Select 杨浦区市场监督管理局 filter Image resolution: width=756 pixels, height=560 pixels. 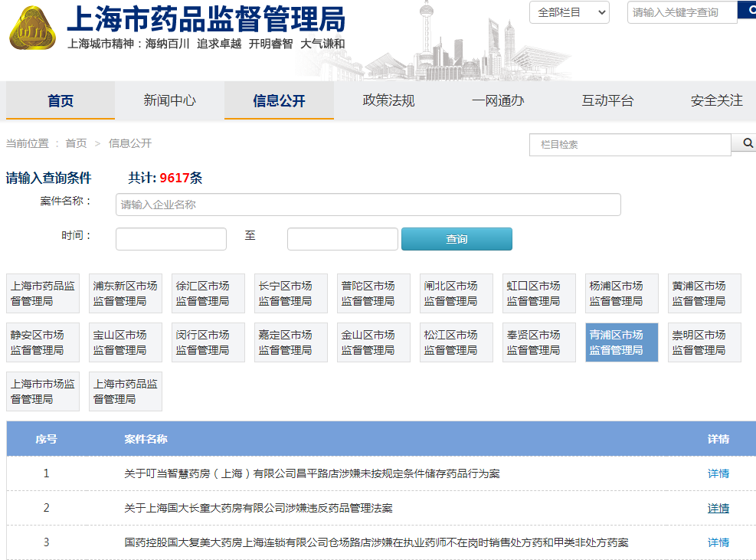pyautogui.click(x=622, y=293)
